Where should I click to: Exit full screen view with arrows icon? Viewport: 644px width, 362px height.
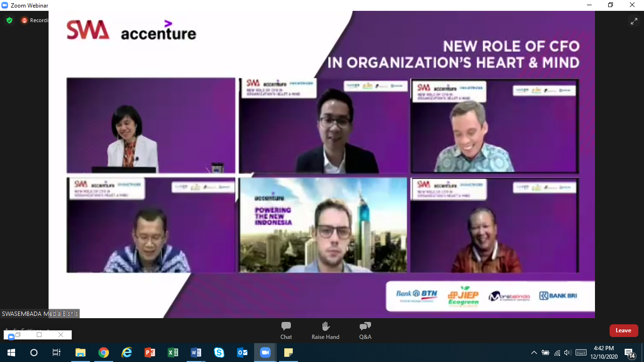[634, 21]
